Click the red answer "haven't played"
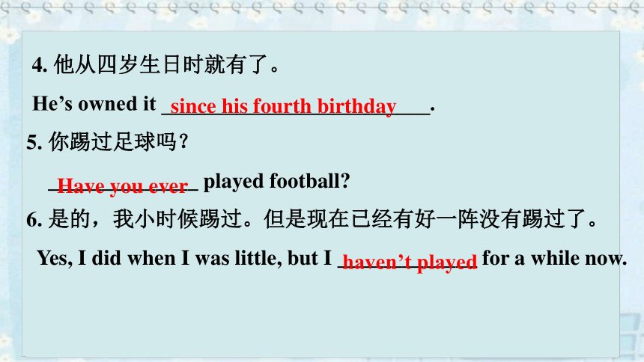 pyautogui.click(x=410, y=262)
